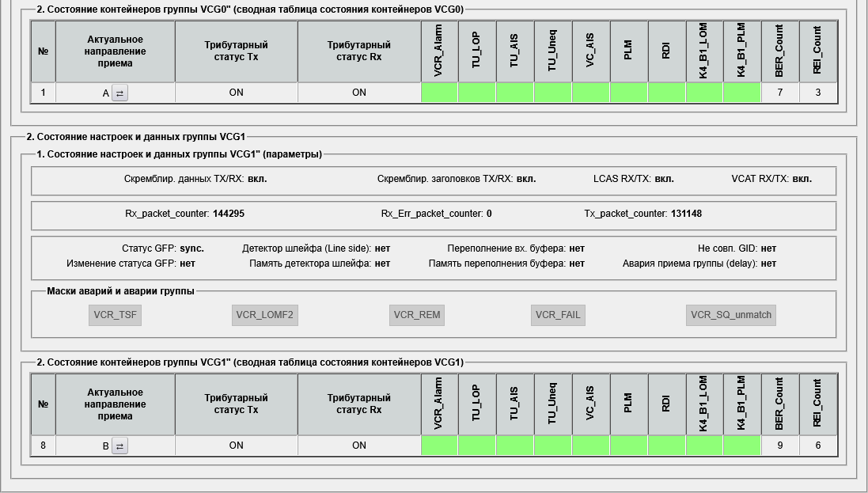Click REI_Count value 6 in VCG1 table
Screen dimensions: 868x493
click(x=817, y=446)
